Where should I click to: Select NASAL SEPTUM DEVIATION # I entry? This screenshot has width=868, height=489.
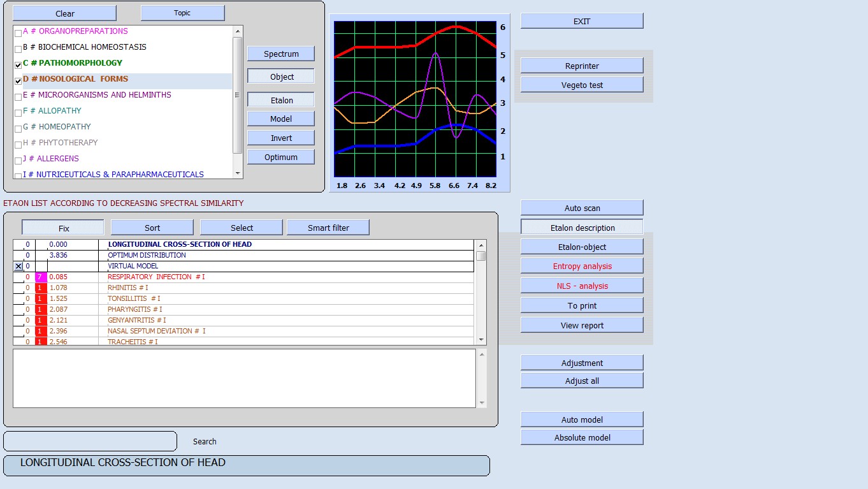(243, 331)
